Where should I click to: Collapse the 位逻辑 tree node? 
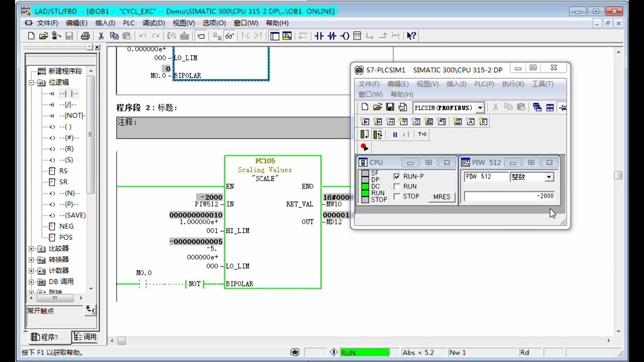[x=31, y=82]
